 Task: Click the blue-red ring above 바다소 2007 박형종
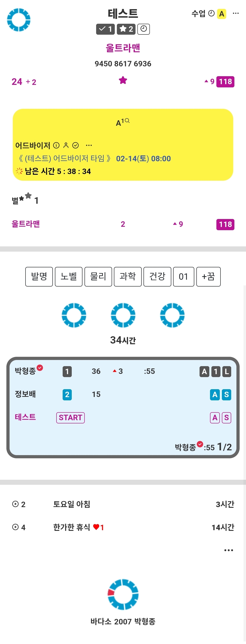point(123,594)
